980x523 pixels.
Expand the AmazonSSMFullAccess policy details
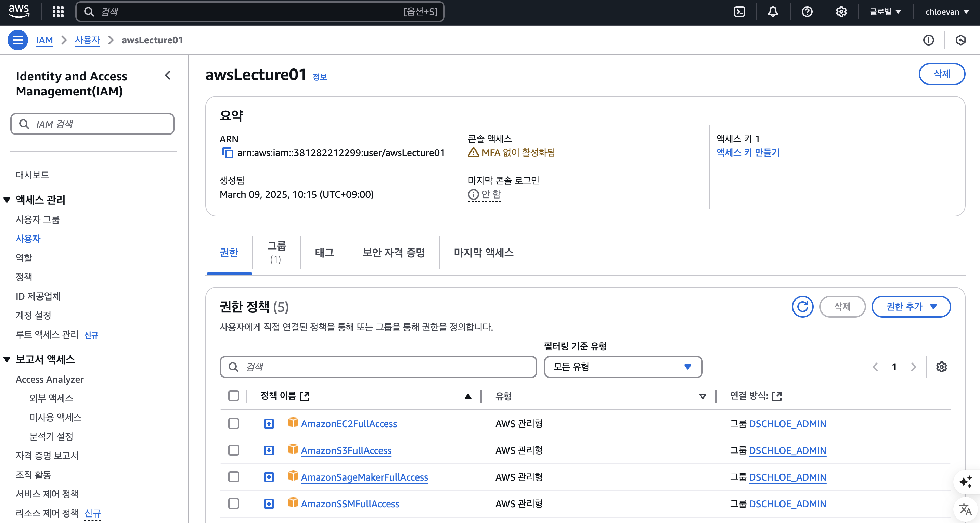269,503
